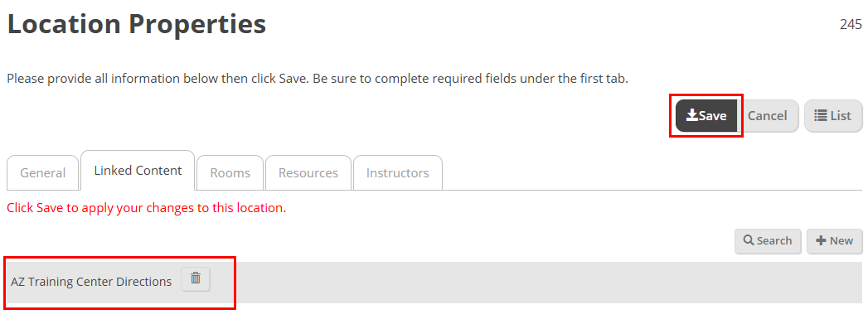
Task: Select the AZ Training Center Directions item
Action: coord(91,282)
